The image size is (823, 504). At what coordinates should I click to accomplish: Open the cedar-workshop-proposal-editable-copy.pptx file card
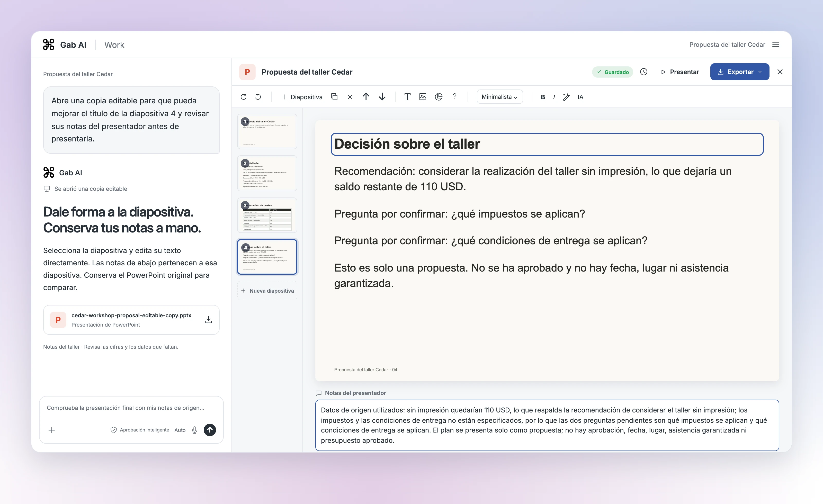(131, 320)
